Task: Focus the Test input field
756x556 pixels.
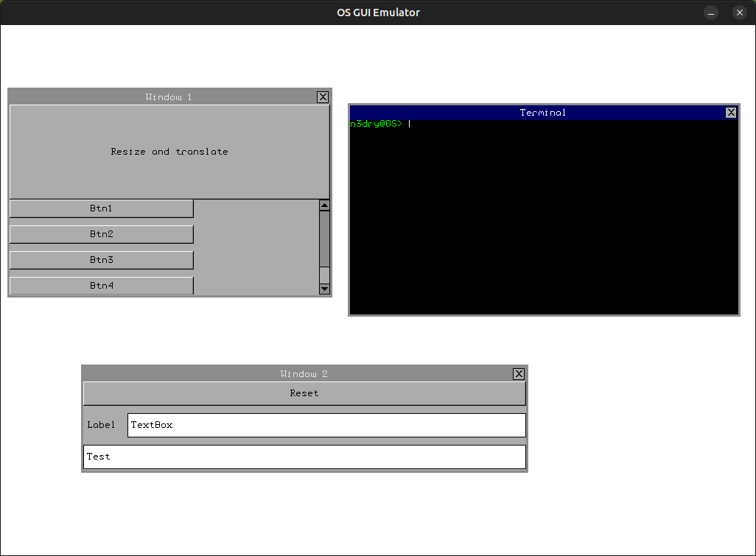Action: (x=304, y=457)
